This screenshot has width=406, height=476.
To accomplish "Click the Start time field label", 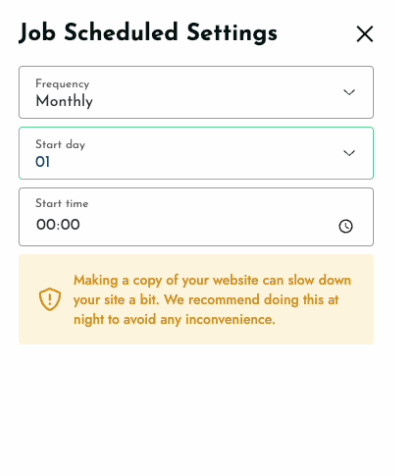I will coord(62,203).
